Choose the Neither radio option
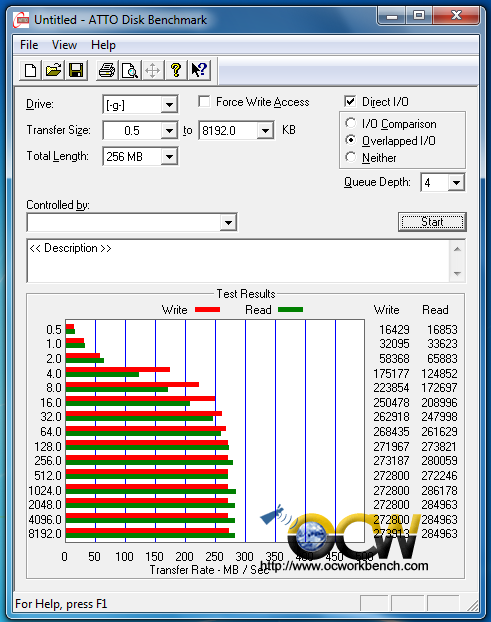Viewport: 491px width, 622px height. pyautogui.click(x=351, y=157)
